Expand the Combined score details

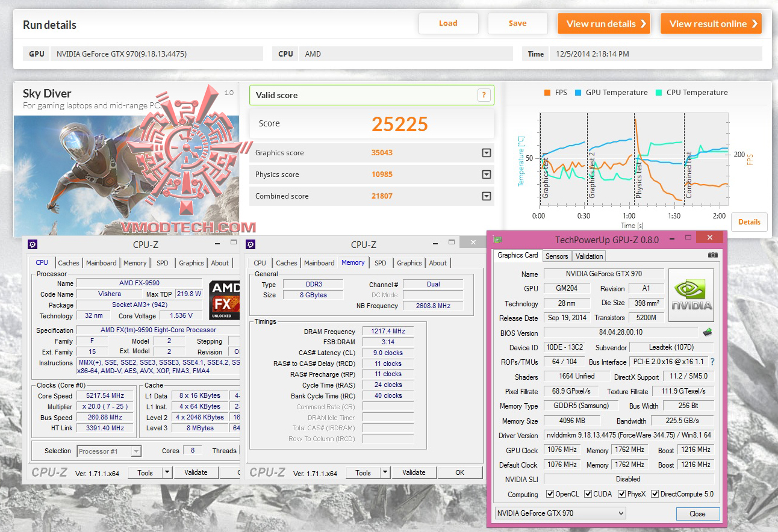[x=487, y=196]
